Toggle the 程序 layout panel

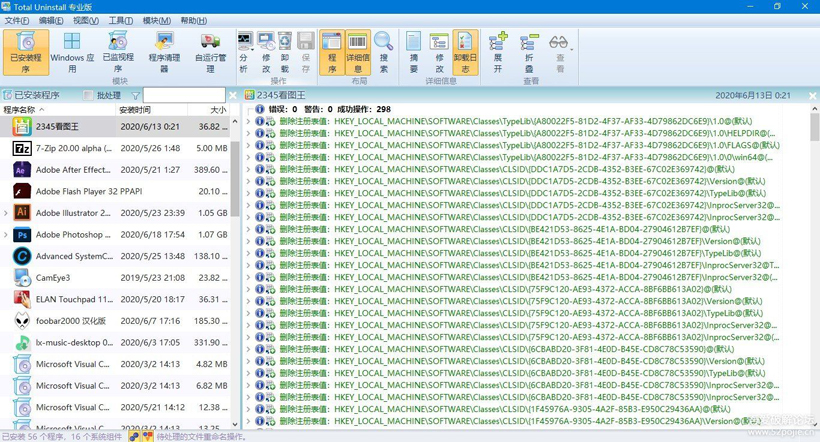tap(332, 52)
